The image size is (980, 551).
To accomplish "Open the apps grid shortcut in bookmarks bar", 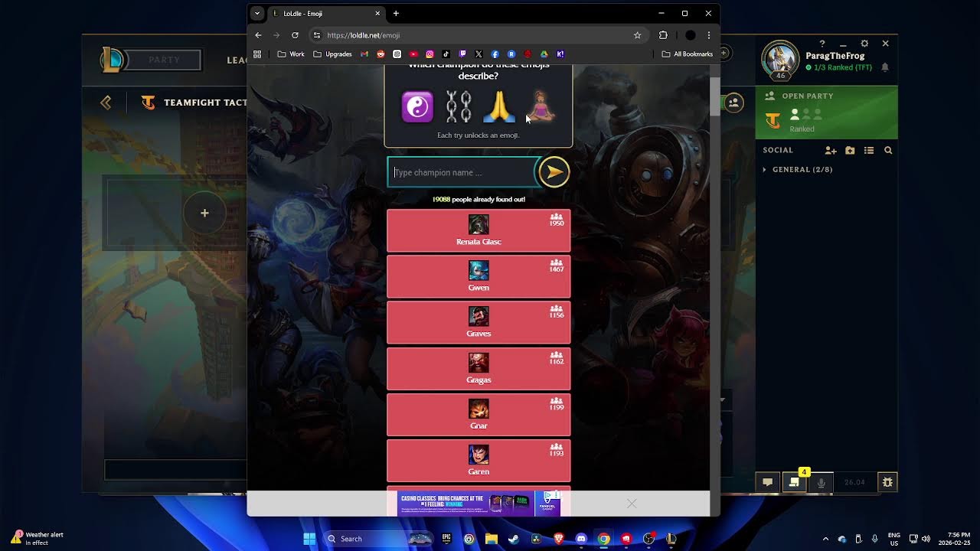I will coord(257,54).
